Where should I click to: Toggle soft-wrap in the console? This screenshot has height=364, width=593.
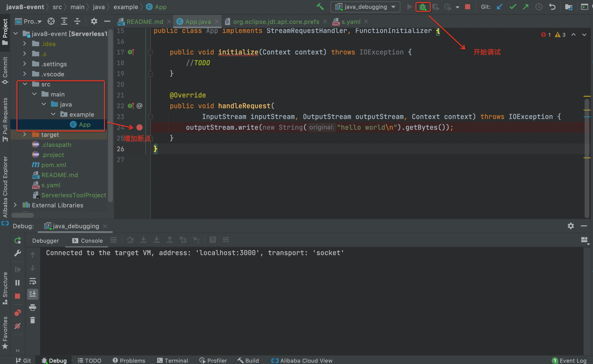(33, 281)
